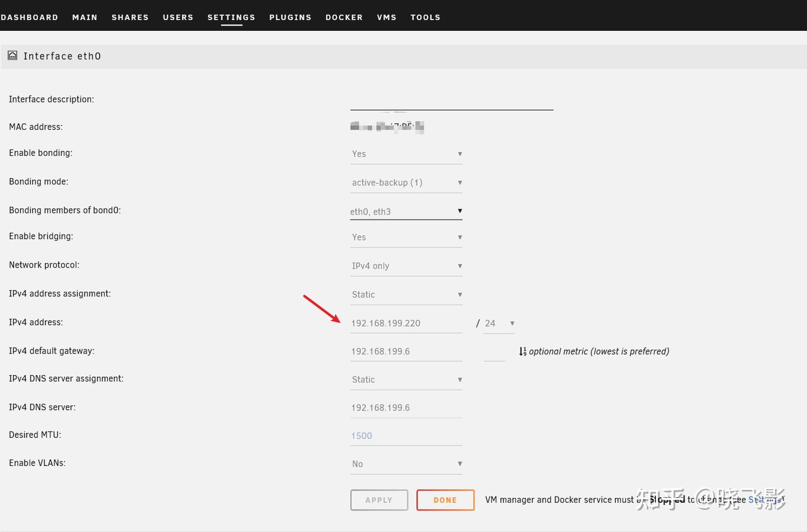The width and height of the screenshot is (807, 532).
Task: Click the gateway optional metric field
Action: pos(494,352)
